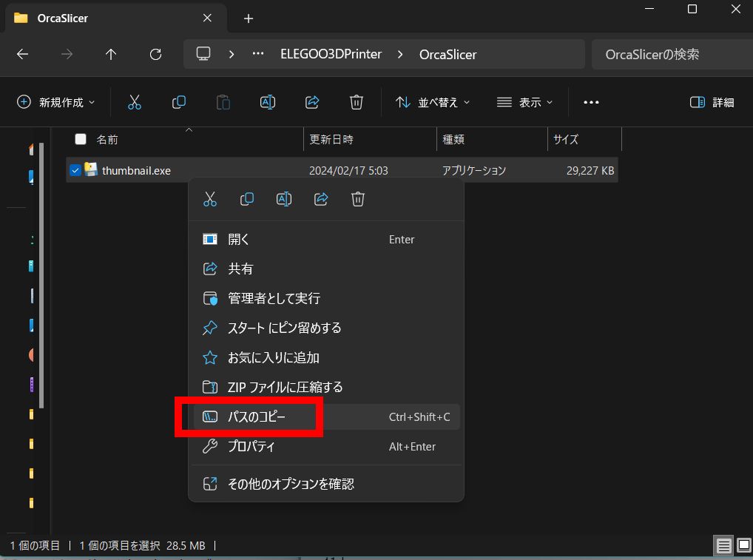Click the chevron after the This PC icon

[232, 54]
